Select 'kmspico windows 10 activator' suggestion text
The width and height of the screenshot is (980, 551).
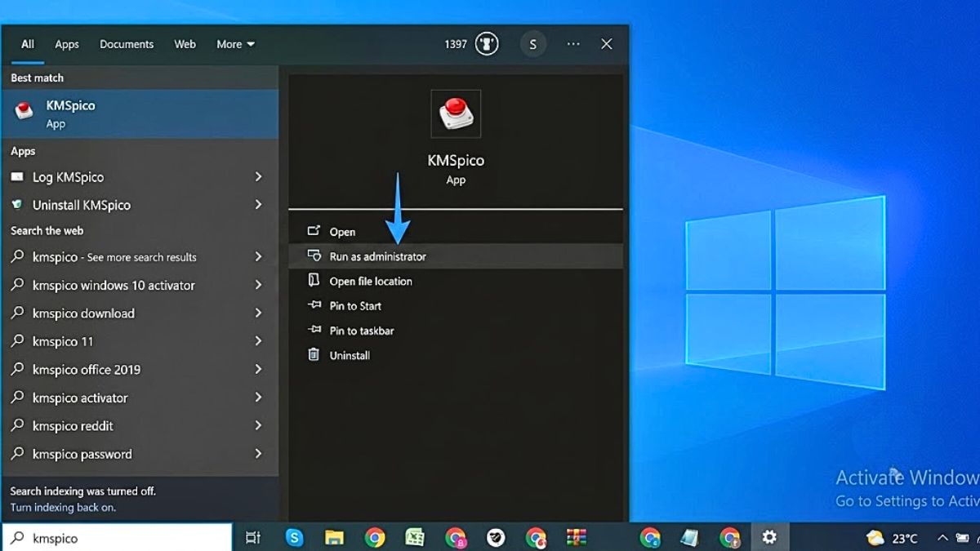tap(114, 286)
